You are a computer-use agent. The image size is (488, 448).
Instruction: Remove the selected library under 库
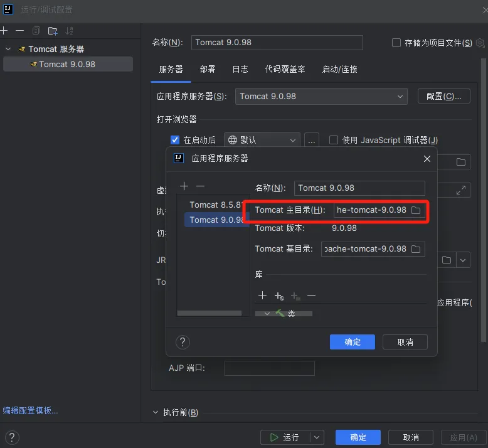pyautogui.click(x=311, y=296)
